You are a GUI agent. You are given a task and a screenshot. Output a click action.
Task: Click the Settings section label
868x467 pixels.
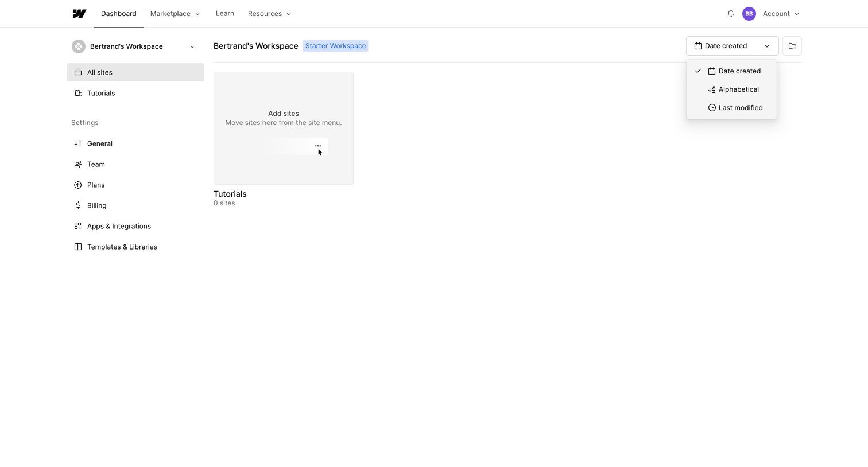tap(85, 123)
